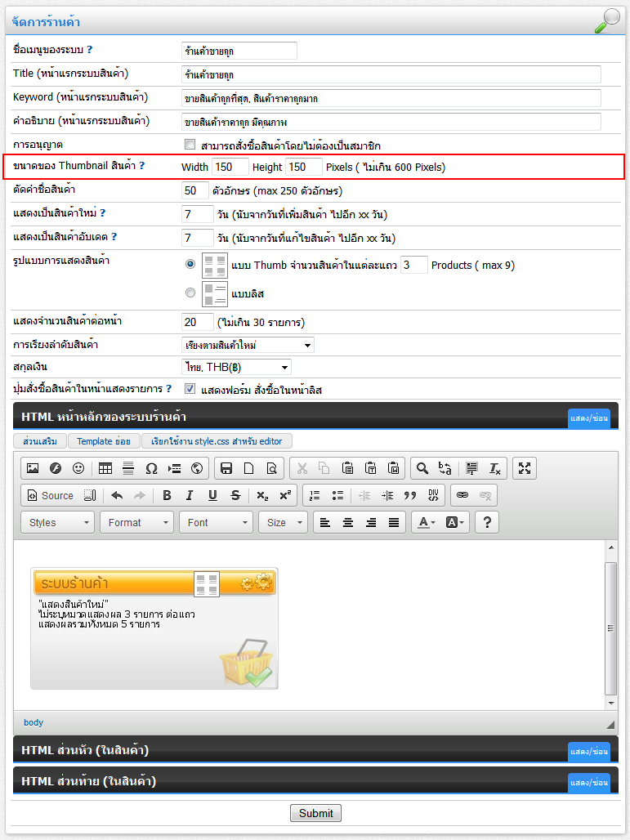Insert a table in the editor
Viewport: 630px width, 840px height.
105,468
